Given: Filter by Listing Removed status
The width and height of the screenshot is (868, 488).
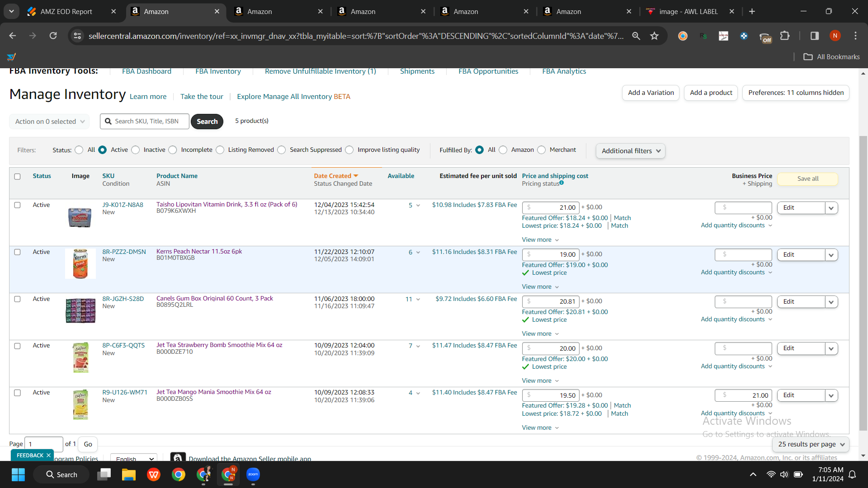Looking at the screenshot, I should pos(220,150).
